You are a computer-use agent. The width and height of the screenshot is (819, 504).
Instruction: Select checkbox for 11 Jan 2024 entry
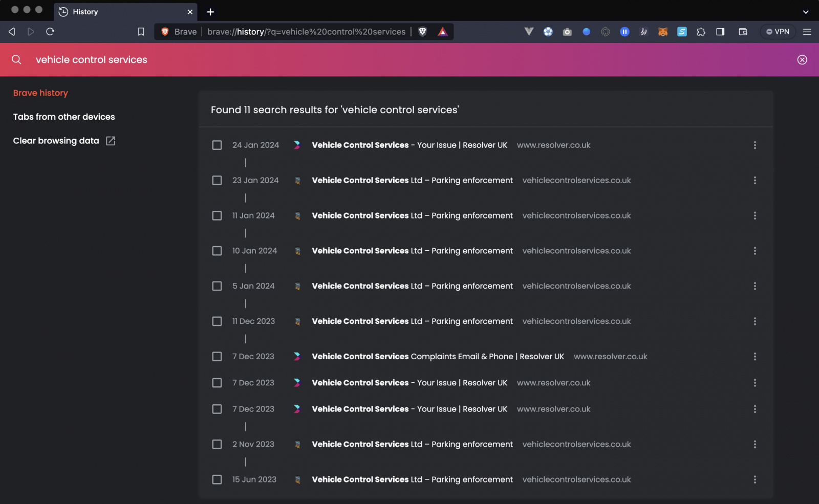[x=217, y=216]
